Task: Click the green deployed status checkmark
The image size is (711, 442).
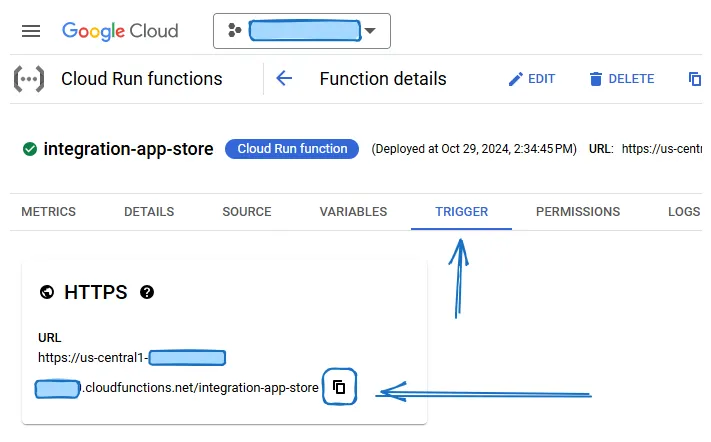Action: (30, 149)
